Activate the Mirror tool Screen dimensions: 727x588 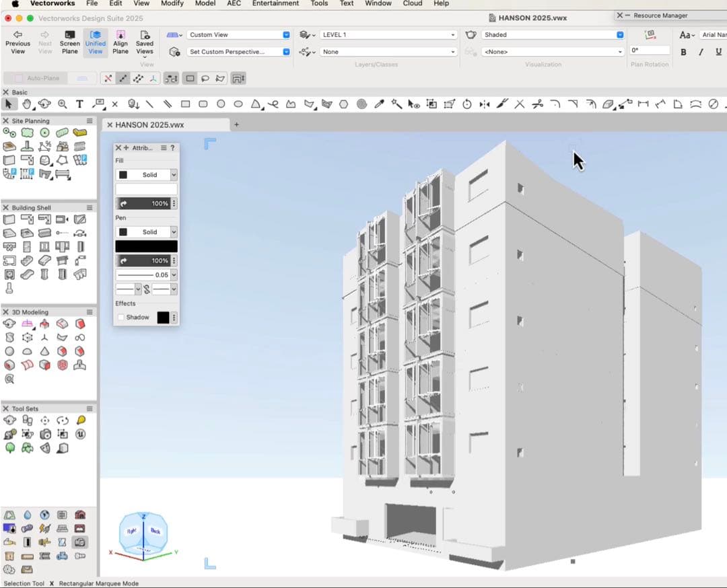pyautogui.click(x=485, y=104)
